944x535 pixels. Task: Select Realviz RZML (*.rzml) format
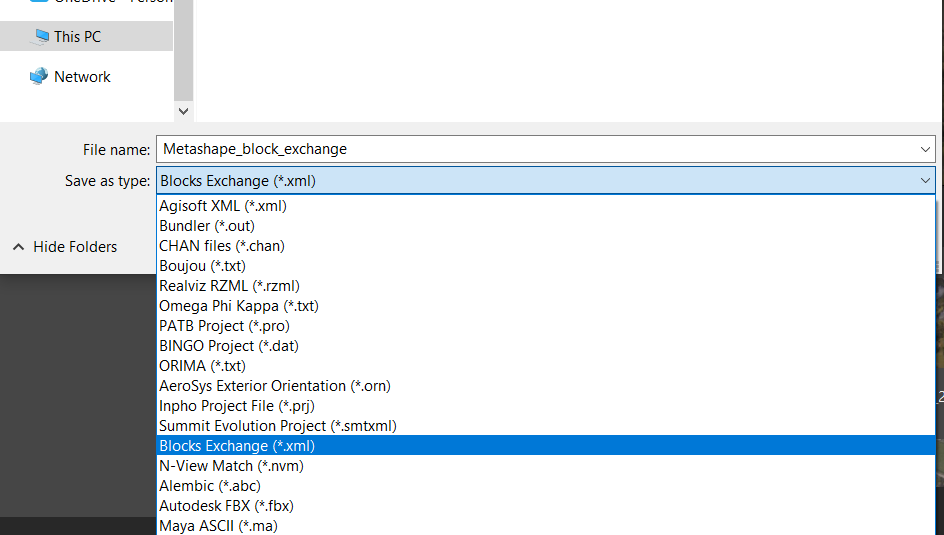[545, 286]
